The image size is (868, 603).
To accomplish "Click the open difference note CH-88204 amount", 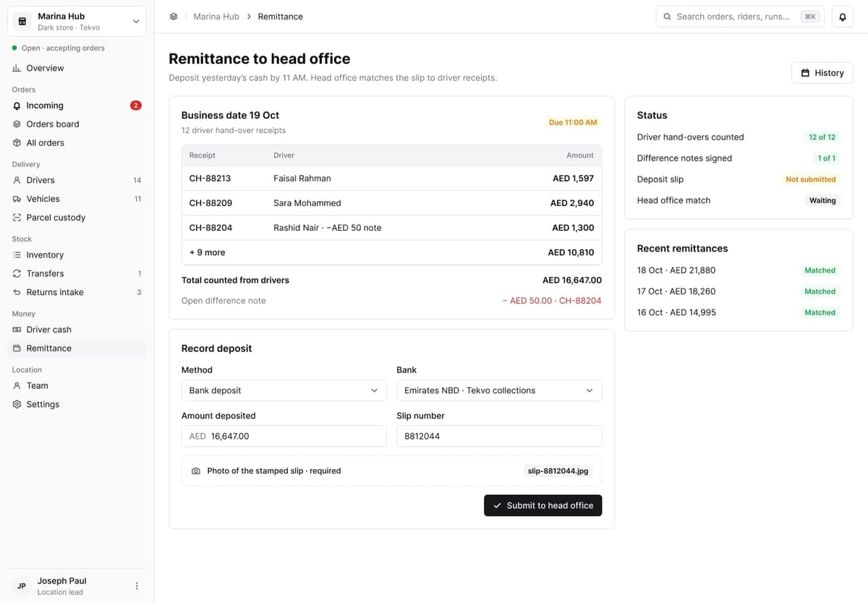I will pos(552,301).
